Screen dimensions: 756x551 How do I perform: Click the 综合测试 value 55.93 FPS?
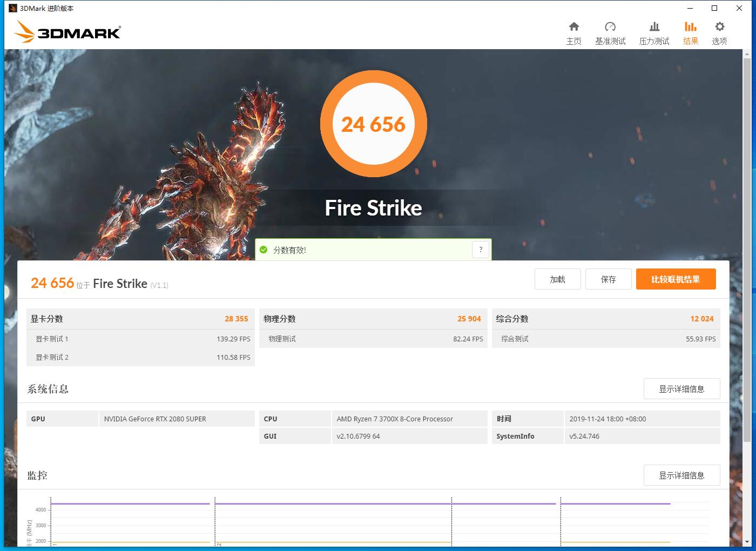[x=701, y=339]
